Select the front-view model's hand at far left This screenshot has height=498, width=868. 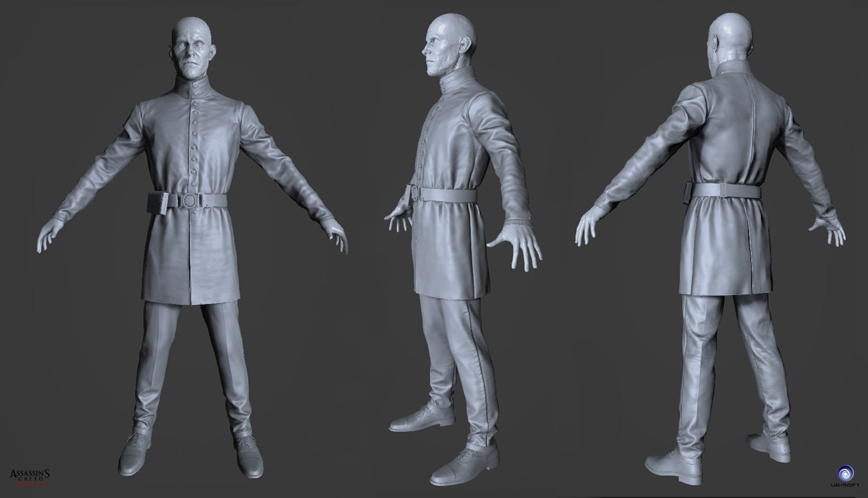(48, 234)
